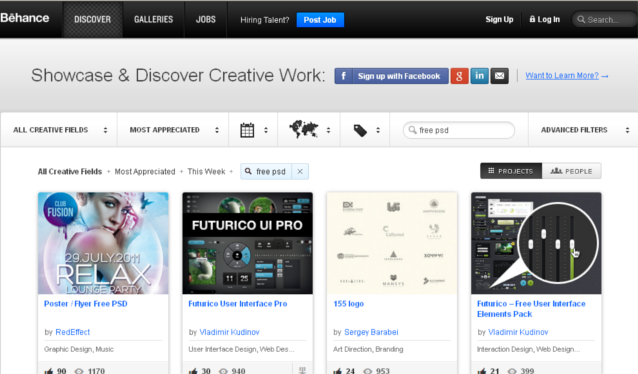This screenshot has width=638, height=374.
Task: Expand the All Creative Fields dropdown
Action: click(59, 130)
